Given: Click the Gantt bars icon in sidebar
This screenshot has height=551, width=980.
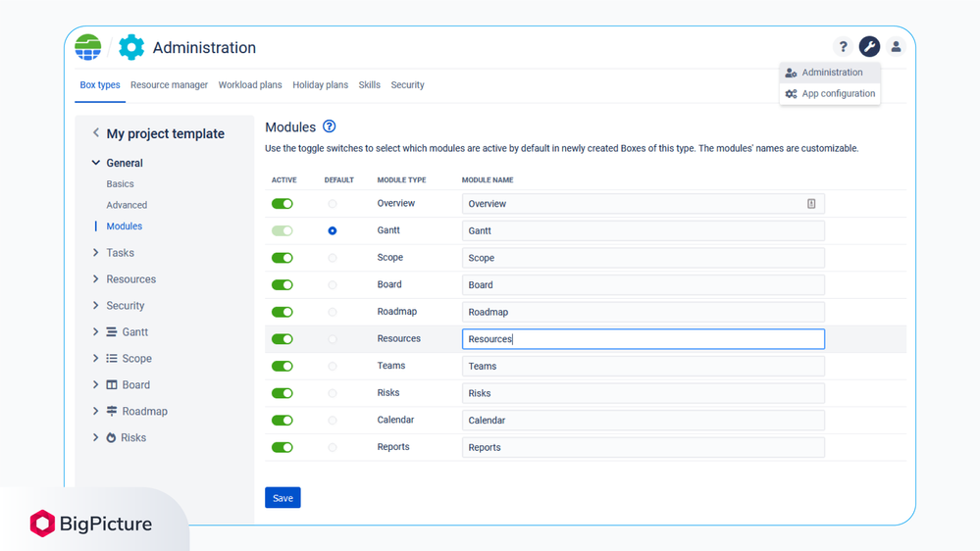Looking at the screenshot, I should tap(111, 331).
